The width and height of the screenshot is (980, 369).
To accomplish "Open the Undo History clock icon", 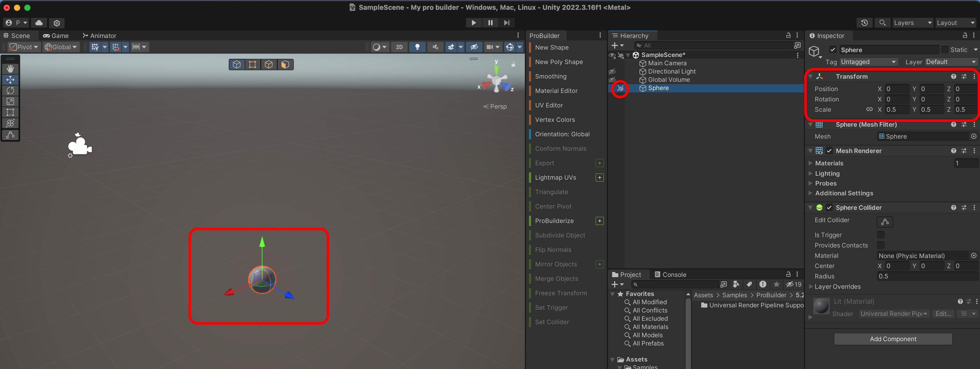I will pos(864,23).
